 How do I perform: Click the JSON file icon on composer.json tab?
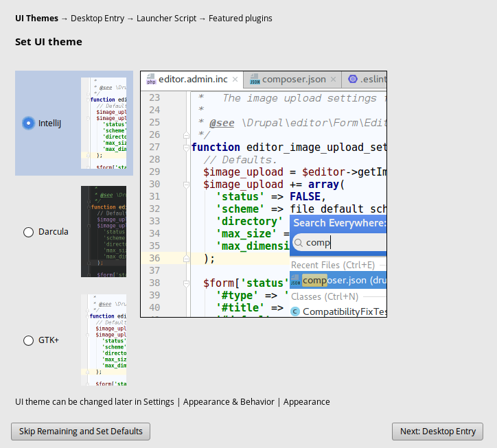pyautogui.click(x=255, y=79)
